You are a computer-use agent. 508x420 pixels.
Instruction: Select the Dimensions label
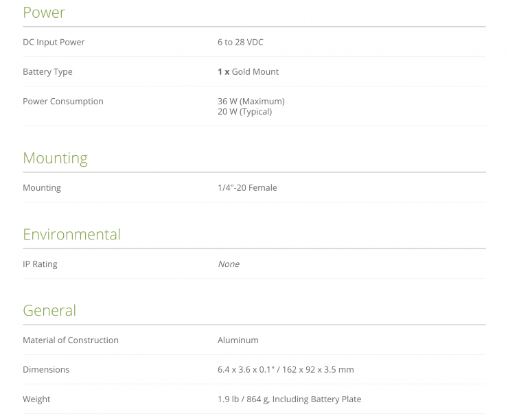pos(46,370)
